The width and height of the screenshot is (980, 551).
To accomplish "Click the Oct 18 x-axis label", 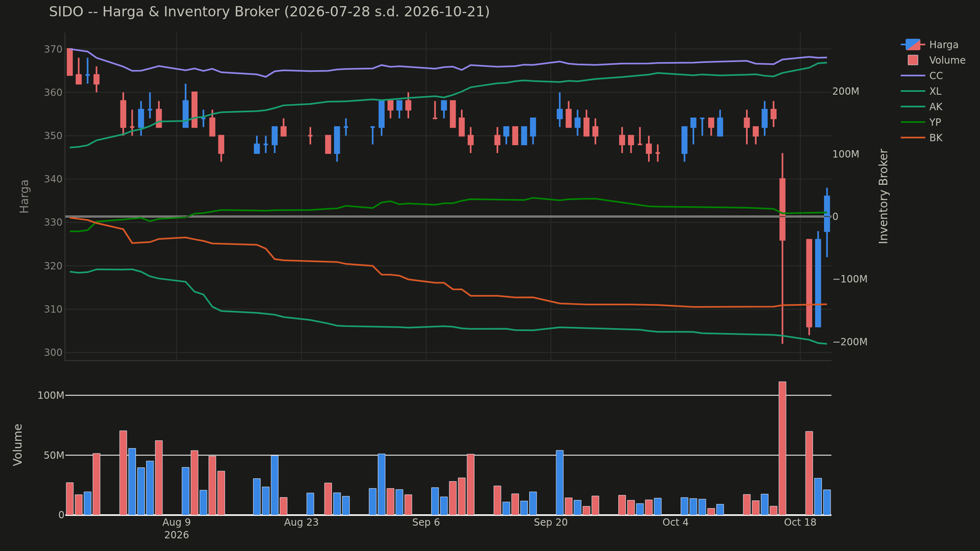I will coord(801,522).
